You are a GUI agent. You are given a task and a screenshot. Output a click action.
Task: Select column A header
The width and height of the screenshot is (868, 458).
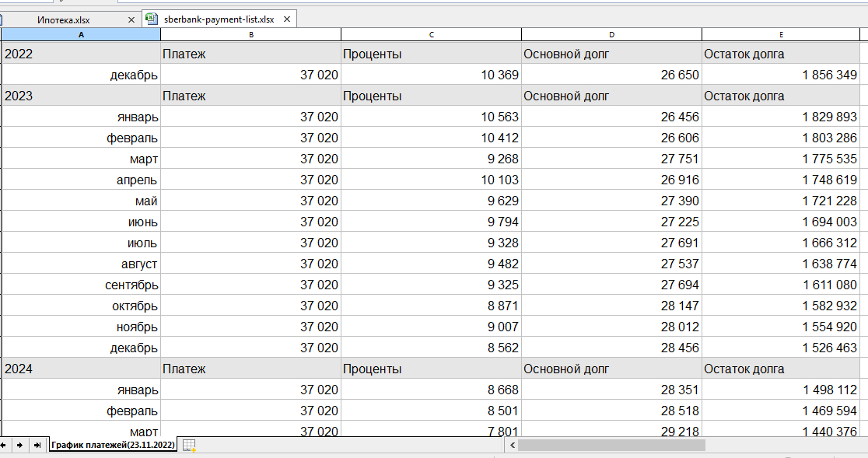[x=81, y=34]
